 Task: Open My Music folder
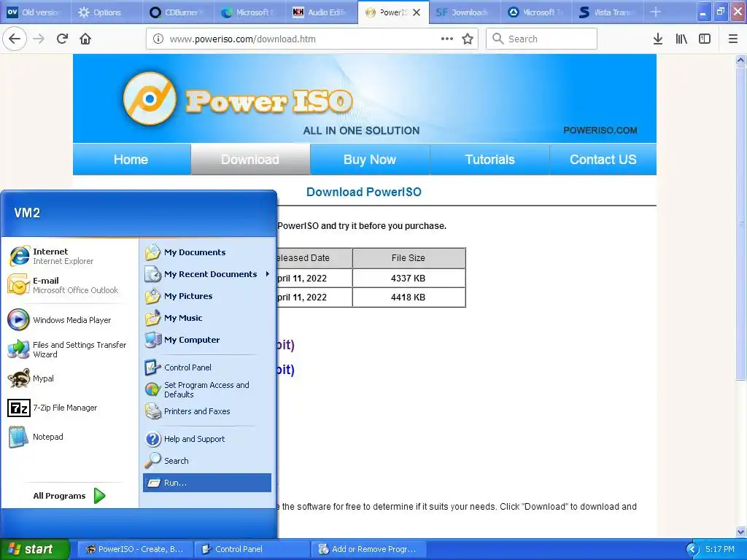coord(206,318)
